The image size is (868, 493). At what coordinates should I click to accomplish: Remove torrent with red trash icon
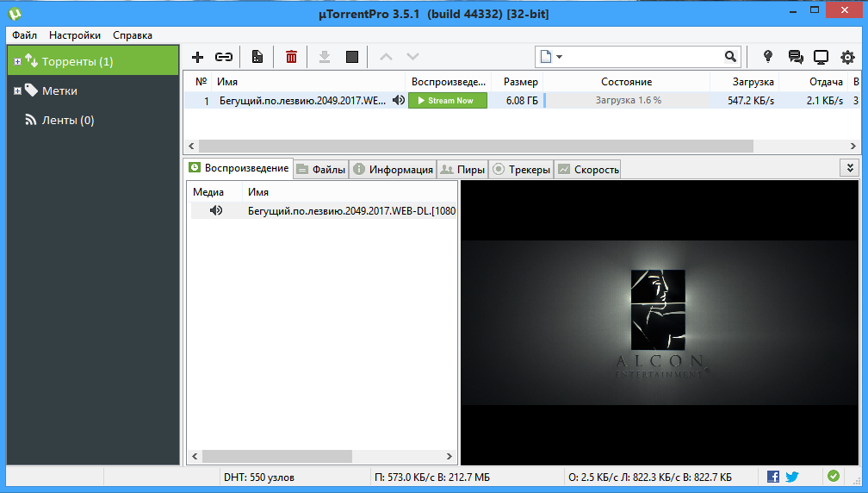291,57
